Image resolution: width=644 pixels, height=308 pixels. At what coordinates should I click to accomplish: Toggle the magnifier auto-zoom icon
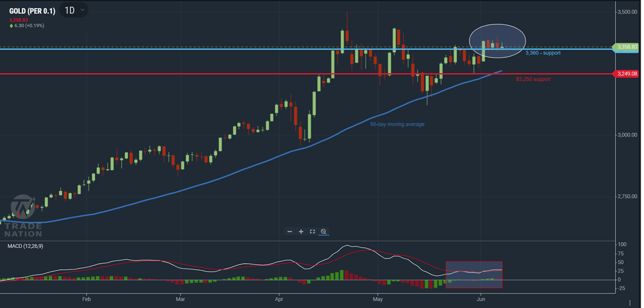324,231
